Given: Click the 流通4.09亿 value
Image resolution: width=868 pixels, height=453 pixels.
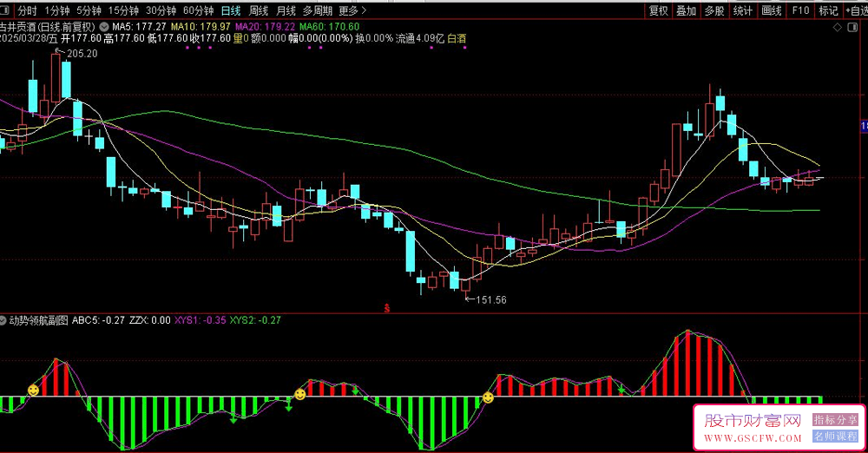Looking at the screenshot, I should click(420, 38).
